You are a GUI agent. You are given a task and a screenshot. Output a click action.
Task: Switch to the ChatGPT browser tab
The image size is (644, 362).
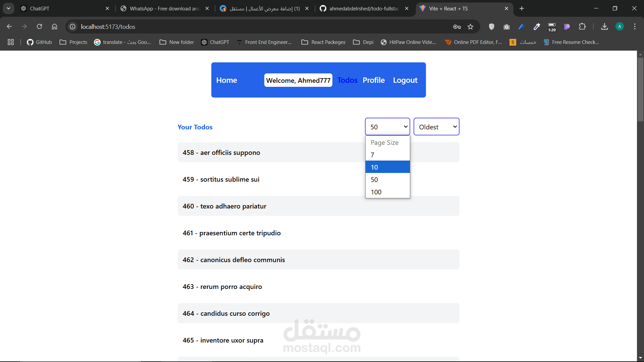click(60, 9)
